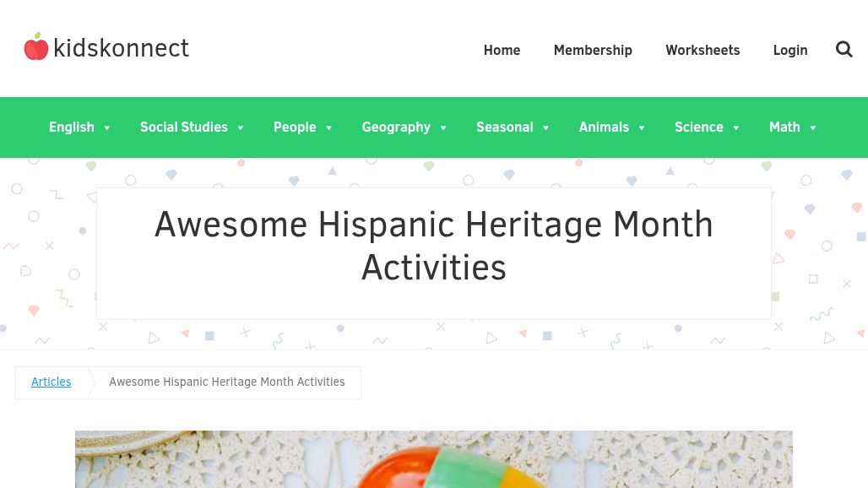
Task: Expand the Social Studies dropdown
Action: (x=239, y=127)
